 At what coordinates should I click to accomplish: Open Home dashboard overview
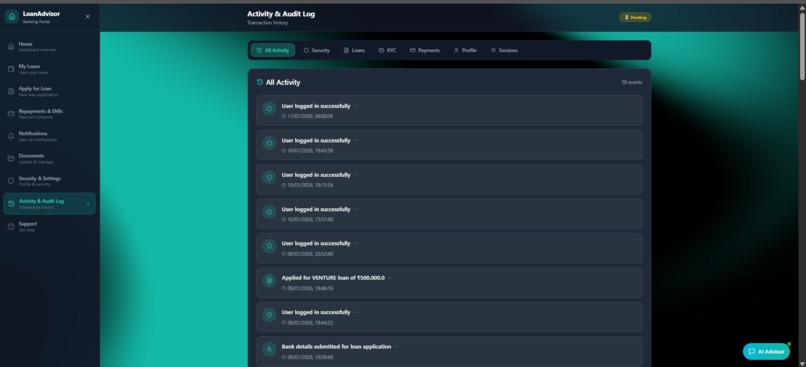tap(49, 46)
